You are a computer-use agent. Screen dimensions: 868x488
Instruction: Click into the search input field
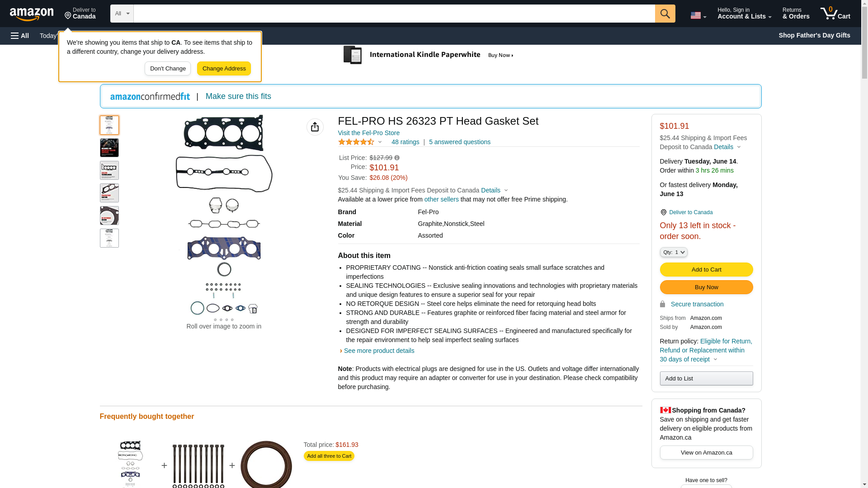[393, 14]
